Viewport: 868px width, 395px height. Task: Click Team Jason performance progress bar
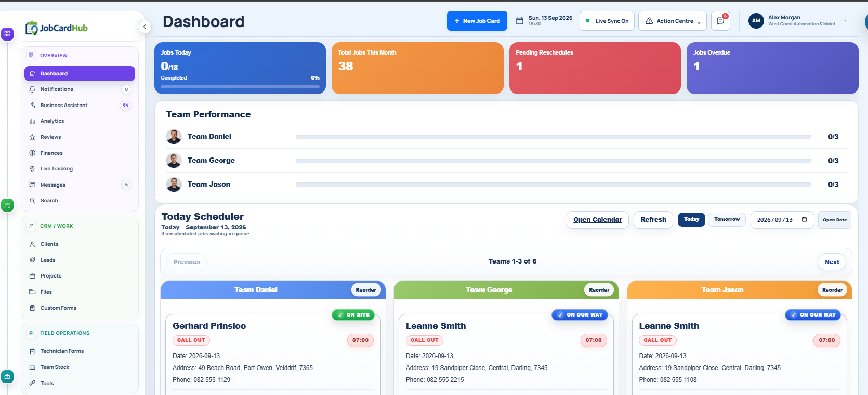(x=554, y=185)
